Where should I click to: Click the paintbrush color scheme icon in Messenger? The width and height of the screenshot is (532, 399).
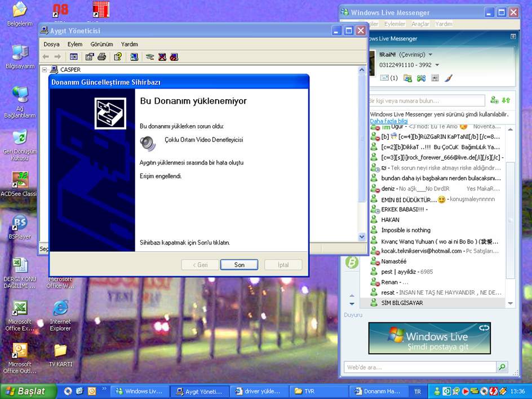tap(448, 78)
